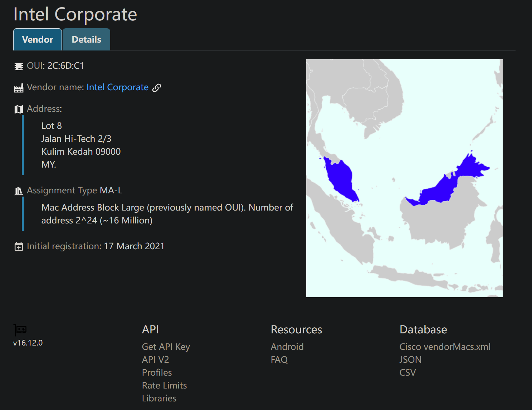Open the Rate Limits link

[x=164, y=385]
